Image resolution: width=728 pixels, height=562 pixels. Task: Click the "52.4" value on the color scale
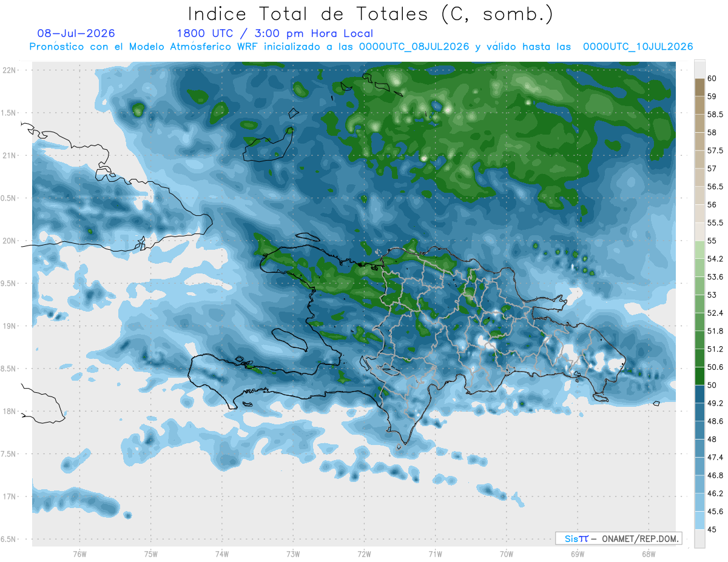pos(715,313)
